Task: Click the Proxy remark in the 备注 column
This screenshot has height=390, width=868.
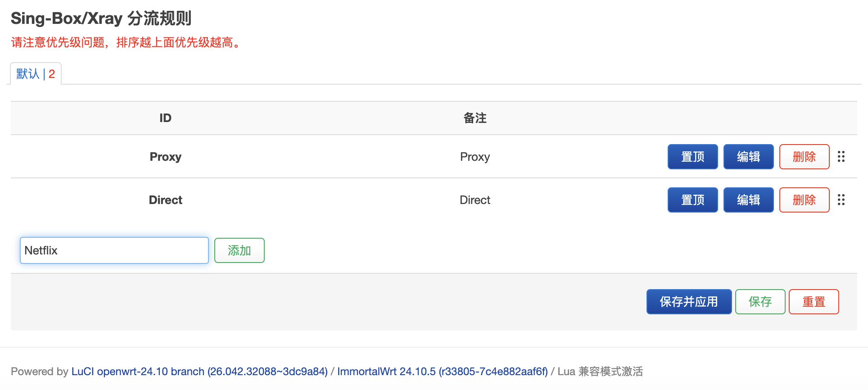Action: tap(475, 157)
